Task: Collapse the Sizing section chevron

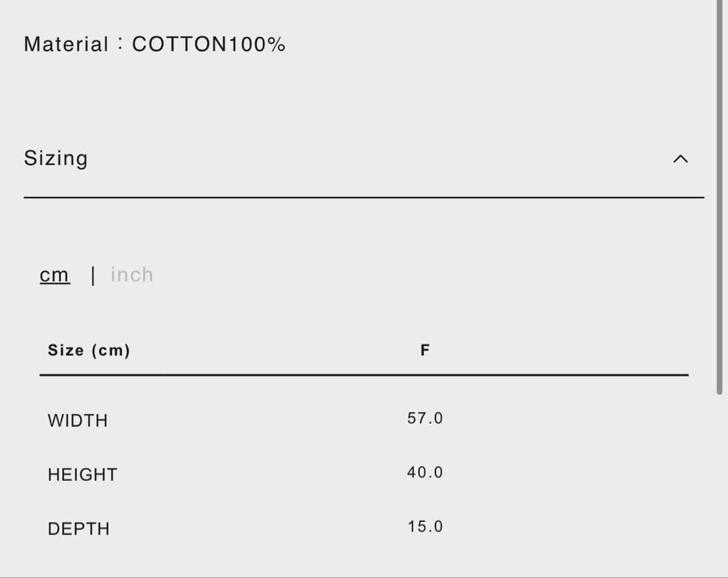Action: (680, 159)
